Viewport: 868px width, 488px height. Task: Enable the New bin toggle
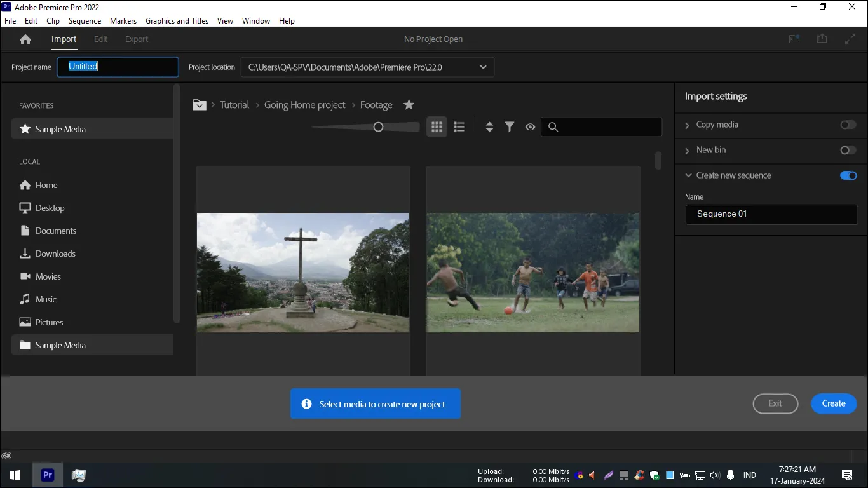click(x=848, y=150)
